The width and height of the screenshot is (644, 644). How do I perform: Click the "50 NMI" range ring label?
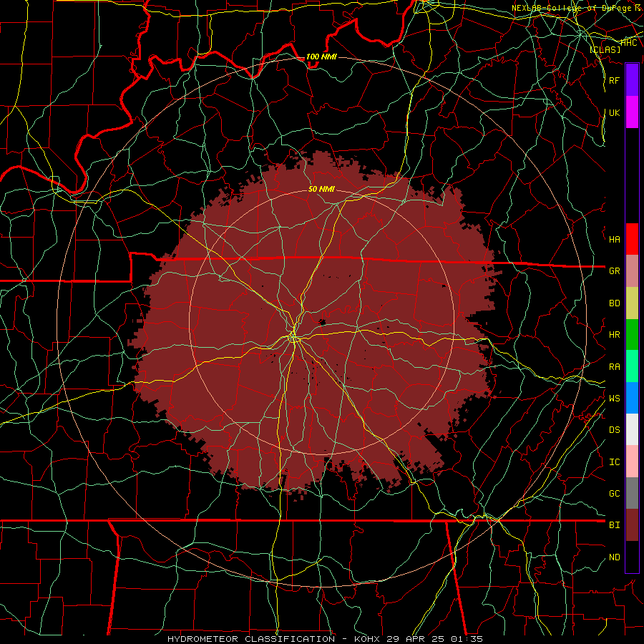[321, 190]
